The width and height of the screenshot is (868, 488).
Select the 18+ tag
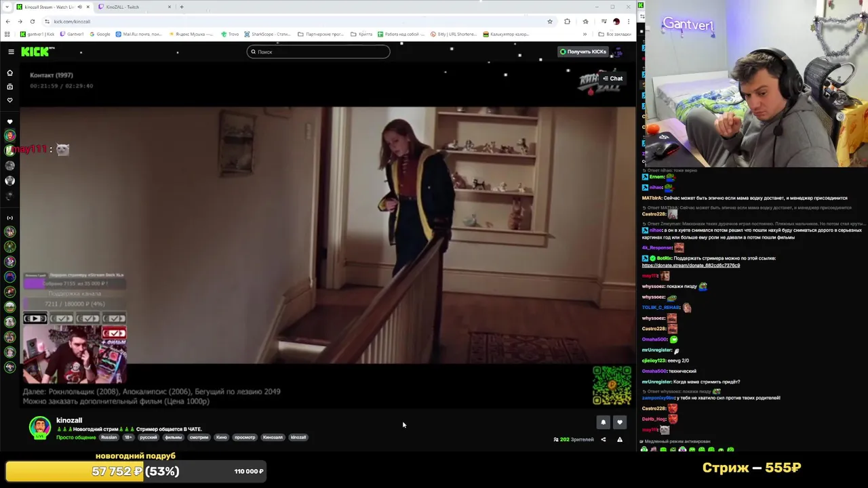pos(128,437)
